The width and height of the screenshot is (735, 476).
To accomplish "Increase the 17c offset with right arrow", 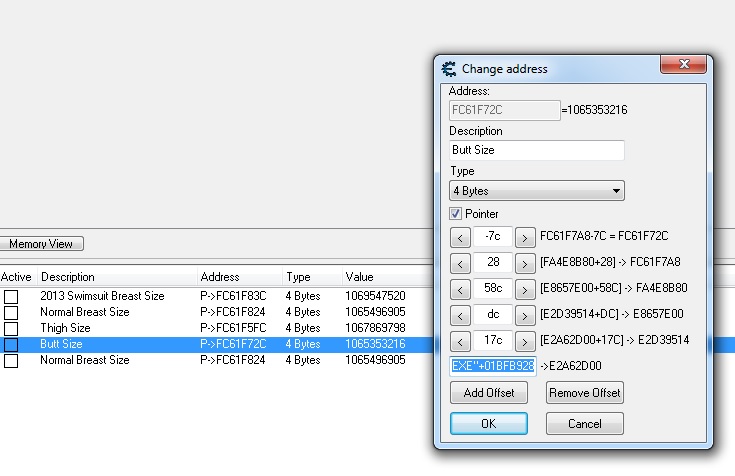I will tap(524, 341).
